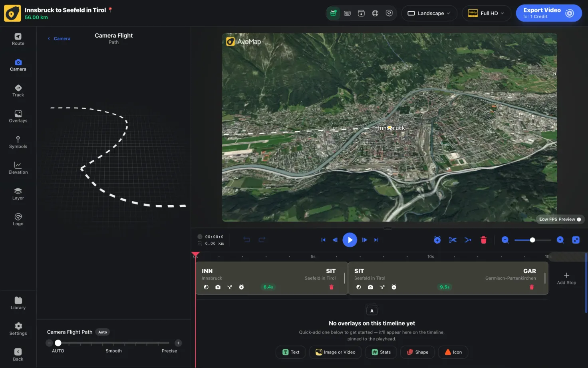Open the Overlays sidebar panel

[18, 116]
